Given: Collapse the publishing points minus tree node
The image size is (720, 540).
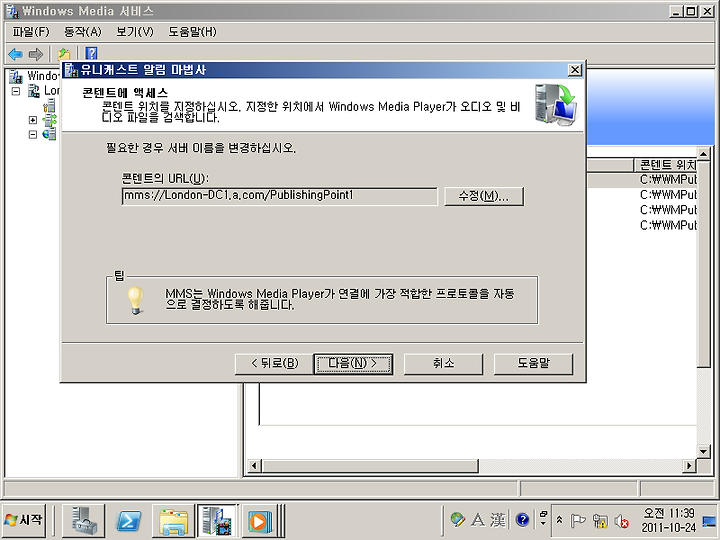Looking at the screenshot, I should [33, 135].
